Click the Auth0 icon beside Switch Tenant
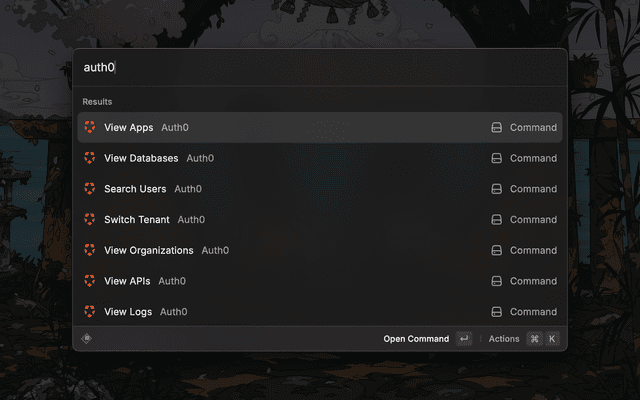Screen dimensions: 640x400 89,220
